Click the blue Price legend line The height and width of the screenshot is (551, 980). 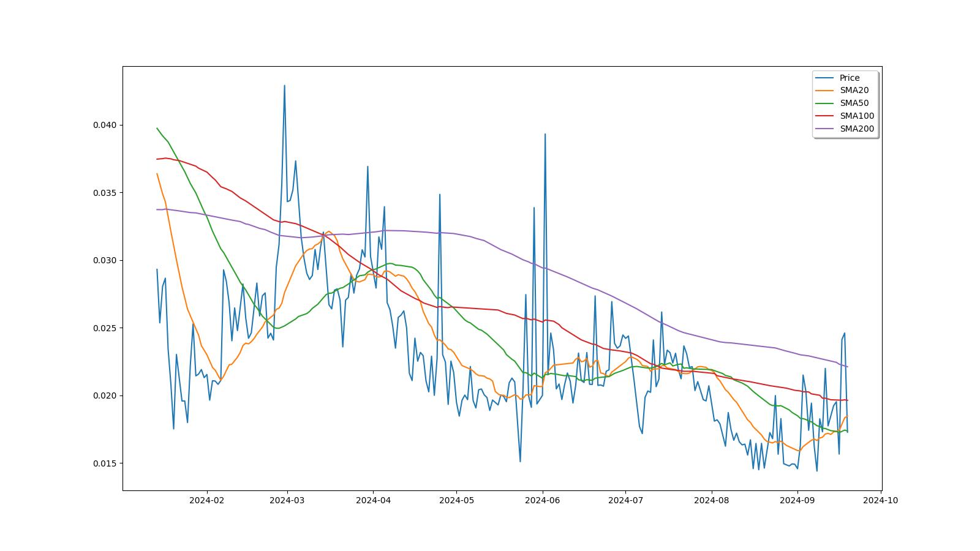tap(825, 78)
